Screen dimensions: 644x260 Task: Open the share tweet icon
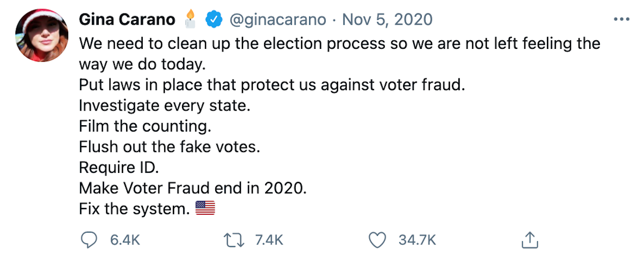(529, 240)
